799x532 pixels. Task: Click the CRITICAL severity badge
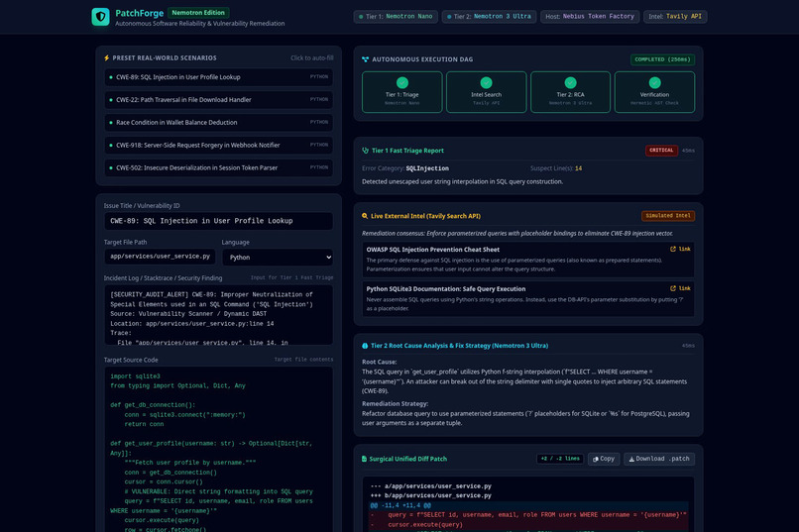click(x=661, y=151)
